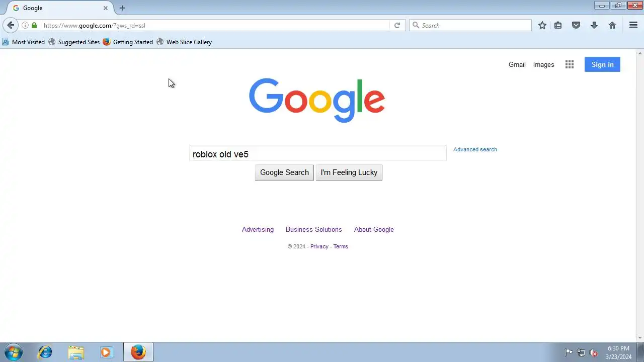Viewport: 644px width, 362px height.
Task: Click the Google logo
Action: [x=317, y=100]
